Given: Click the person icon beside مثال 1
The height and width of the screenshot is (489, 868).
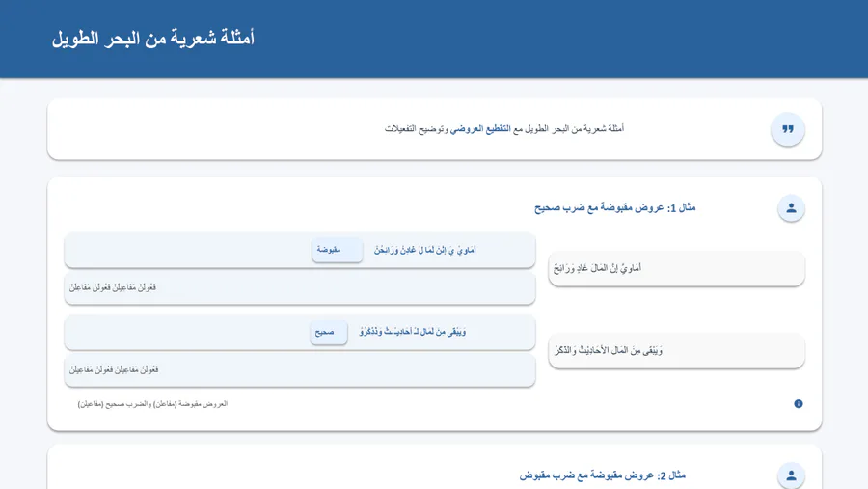Looking at the screenshot, I should tap(791, 208).
